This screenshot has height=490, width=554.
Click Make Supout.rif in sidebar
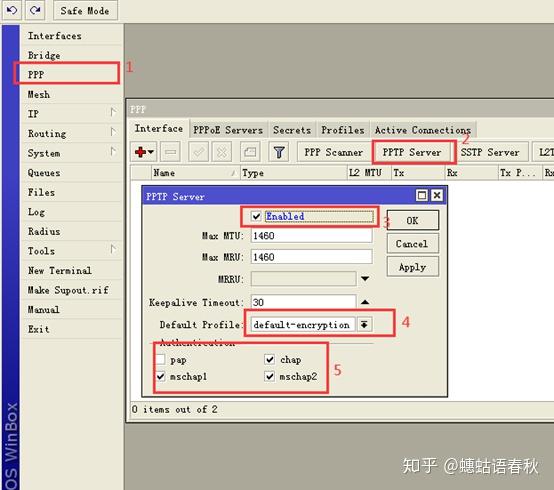click(x=72, y=290)
